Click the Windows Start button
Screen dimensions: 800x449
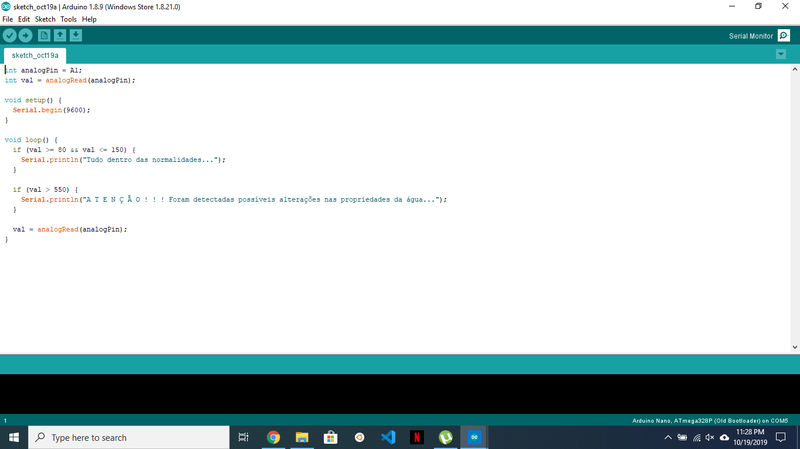(13, 437)
